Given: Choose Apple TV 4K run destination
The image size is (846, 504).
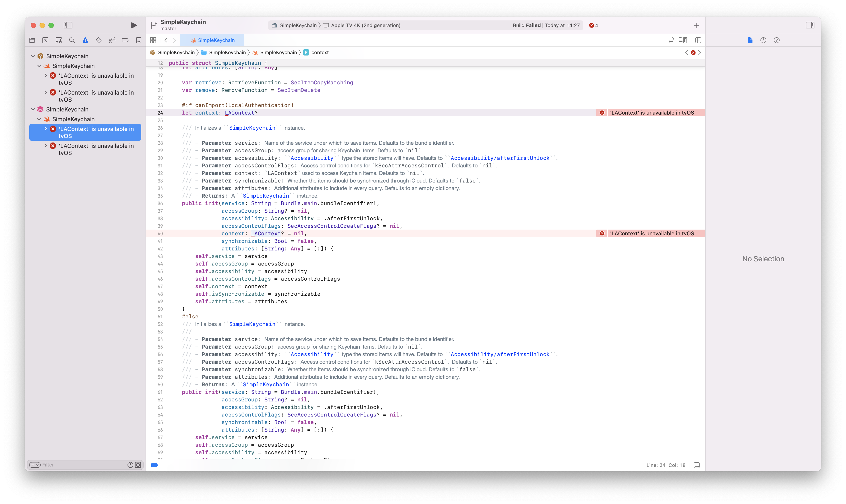Looking at the screenshot, I should tap(365, 25).
